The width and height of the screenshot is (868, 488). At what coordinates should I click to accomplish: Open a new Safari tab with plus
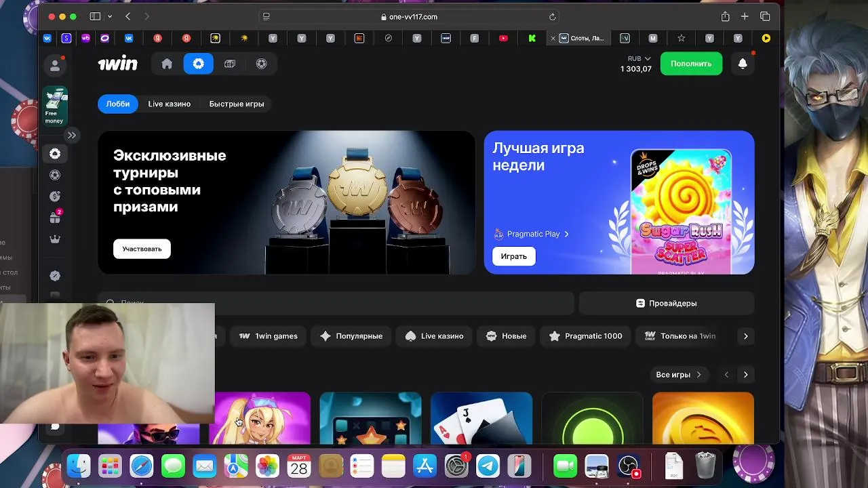(x=745, y=16)
